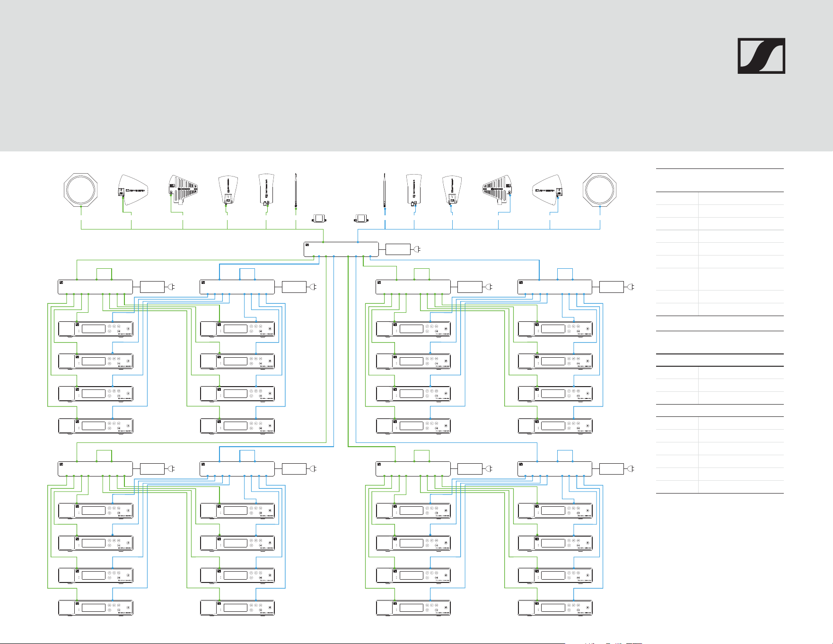Select the fourth green-wired antenna from the left
This screenshot has width=833, height=644.
pyautogui.click(x=228, y=190)
